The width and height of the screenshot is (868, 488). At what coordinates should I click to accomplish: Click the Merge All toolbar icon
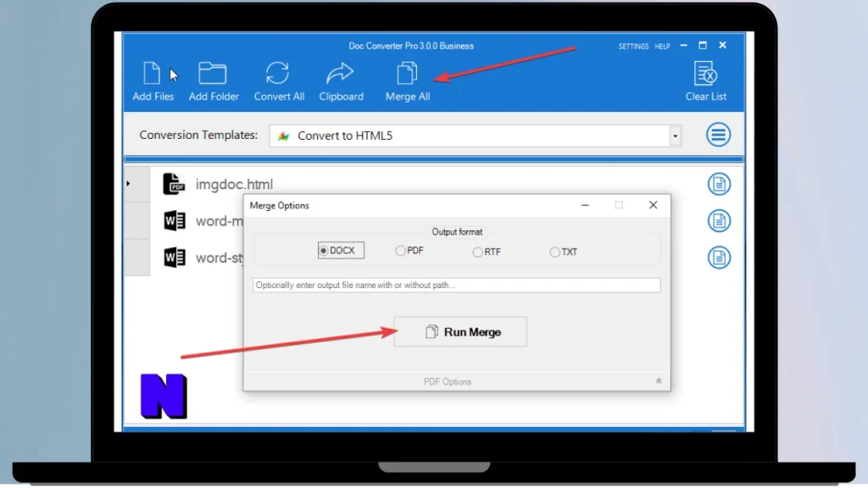[x=408, y=81]
